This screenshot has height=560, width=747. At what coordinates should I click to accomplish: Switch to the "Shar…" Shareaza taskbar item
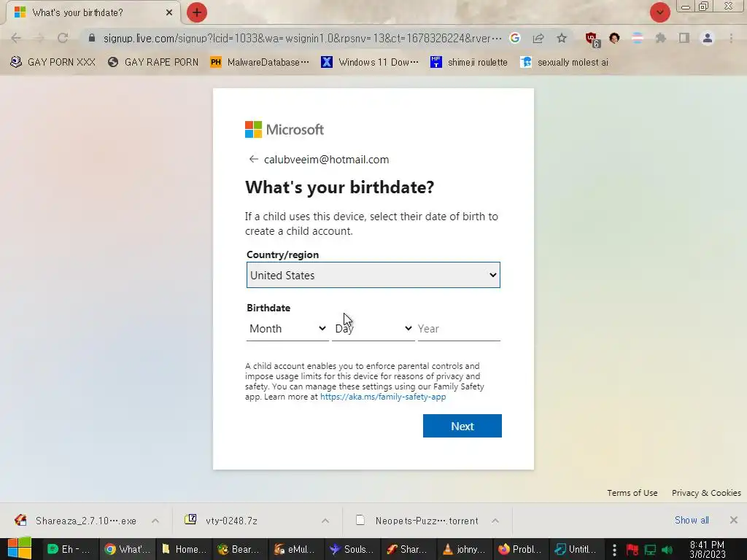click(409, 549)
